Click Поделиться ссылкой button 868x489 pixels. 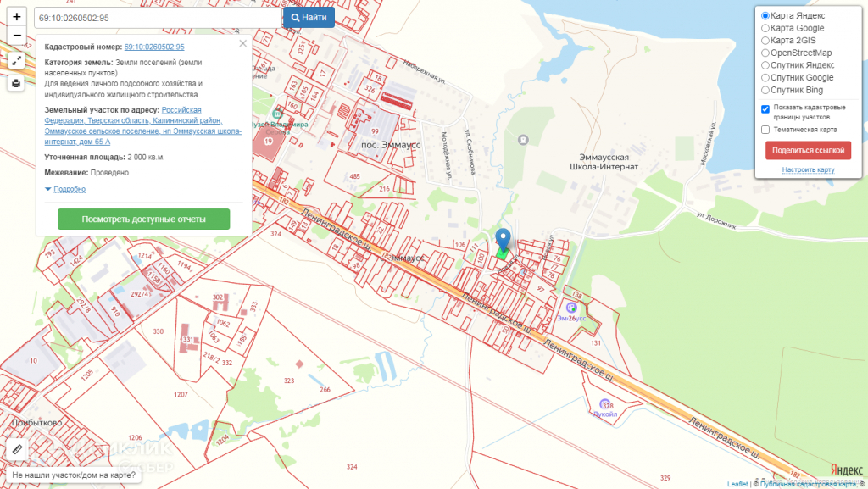(808, 150)
